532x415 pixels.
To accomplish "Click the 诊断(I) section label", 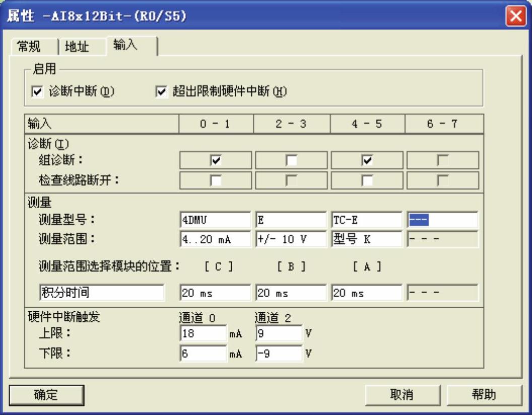I will coord(48,144).
